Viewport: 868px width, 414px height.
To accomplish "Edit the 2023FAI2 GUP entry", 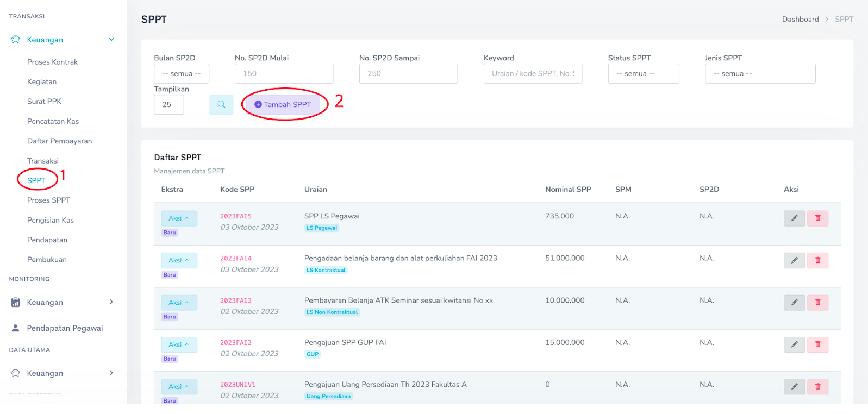I will click(x=794, y=344).
